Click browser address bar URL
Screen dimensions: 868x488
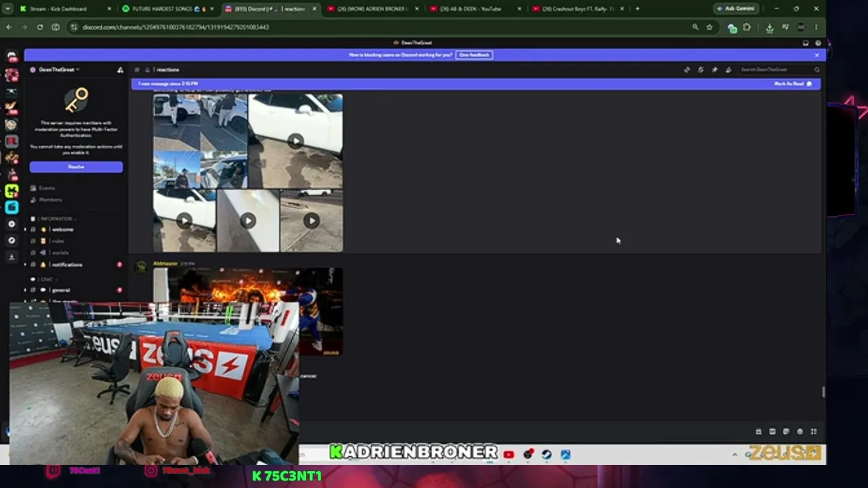coord(176,27)
